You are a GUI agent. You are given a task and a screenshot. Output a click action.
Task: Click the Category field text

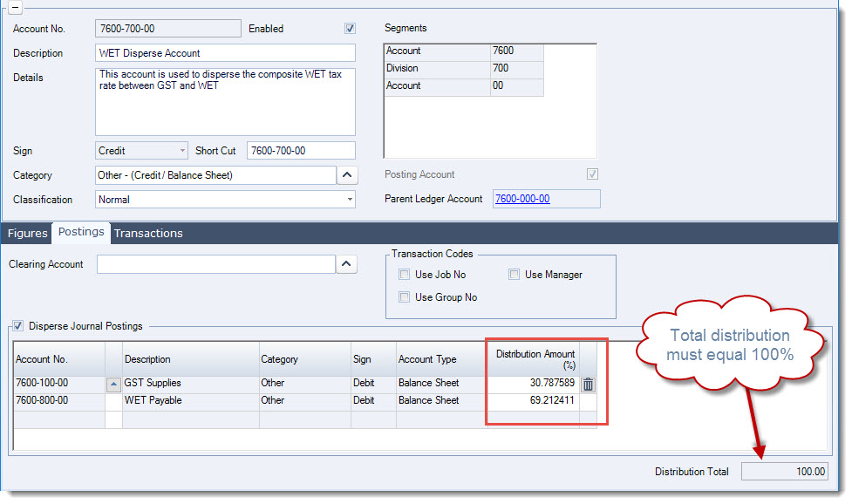click(215, 175)
